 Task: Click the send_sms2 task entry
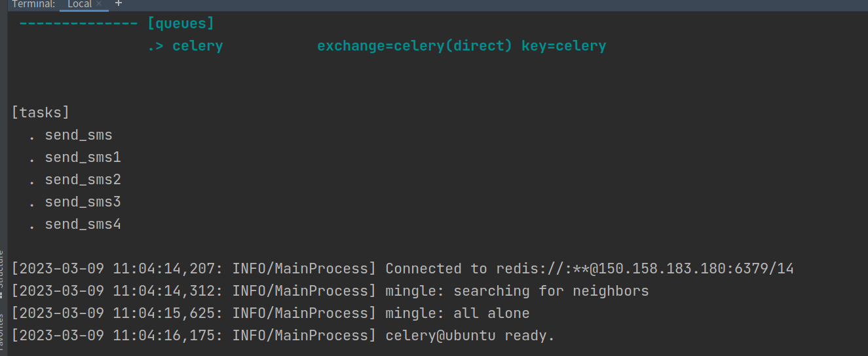pos(83,180)
